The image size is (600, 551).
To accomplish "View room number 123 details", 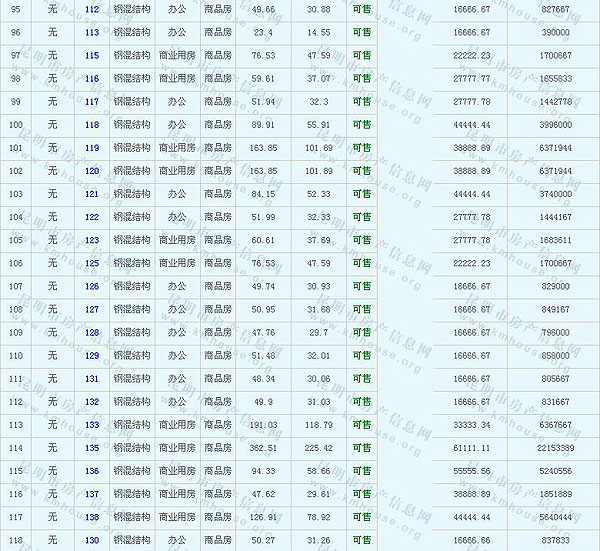I will click(92, 240).
